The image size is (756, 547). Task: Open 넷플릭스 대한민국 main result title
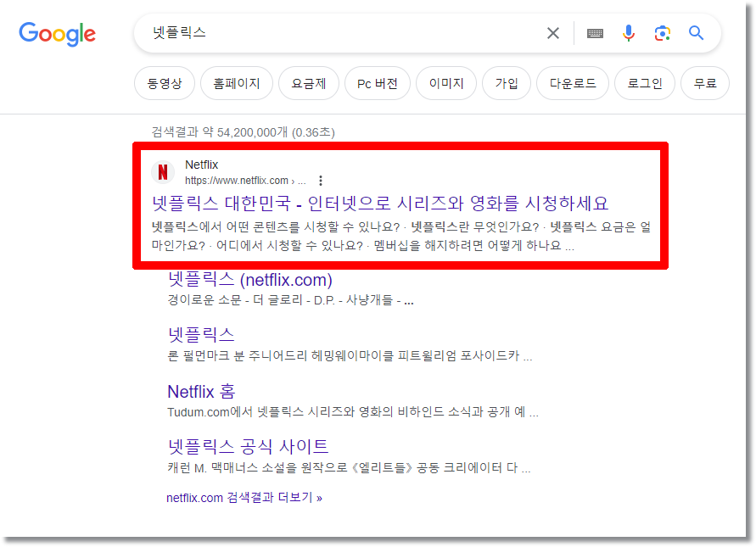tap(380, 203)
